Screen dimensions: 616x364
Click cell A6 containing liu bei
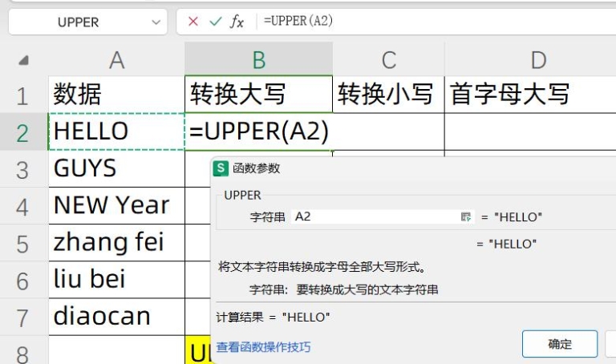pyautogui.click(x=116, y=280)
